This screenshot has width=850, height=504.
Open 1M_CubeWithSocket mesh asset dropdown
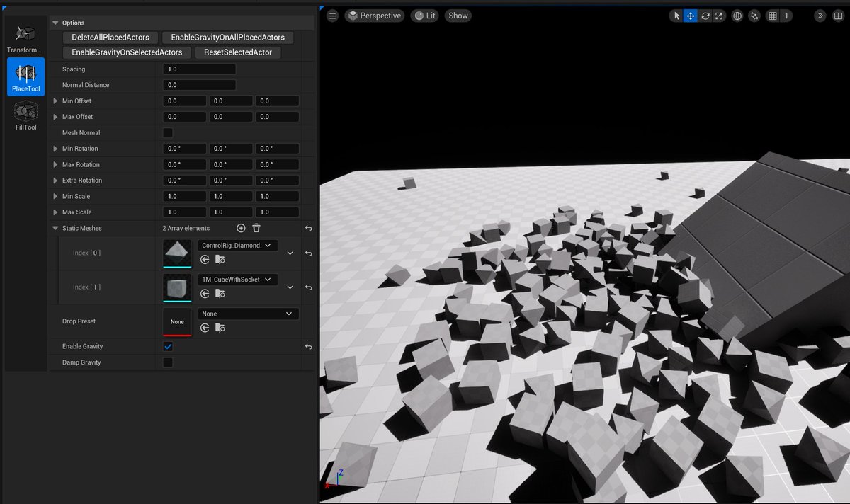[x=237, y=280]
